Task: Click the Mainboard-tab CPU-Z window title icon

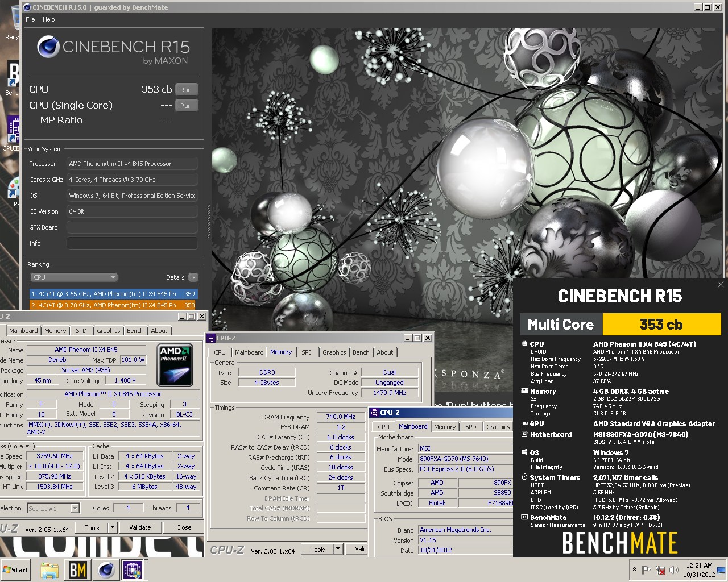Action: point(375,413)
